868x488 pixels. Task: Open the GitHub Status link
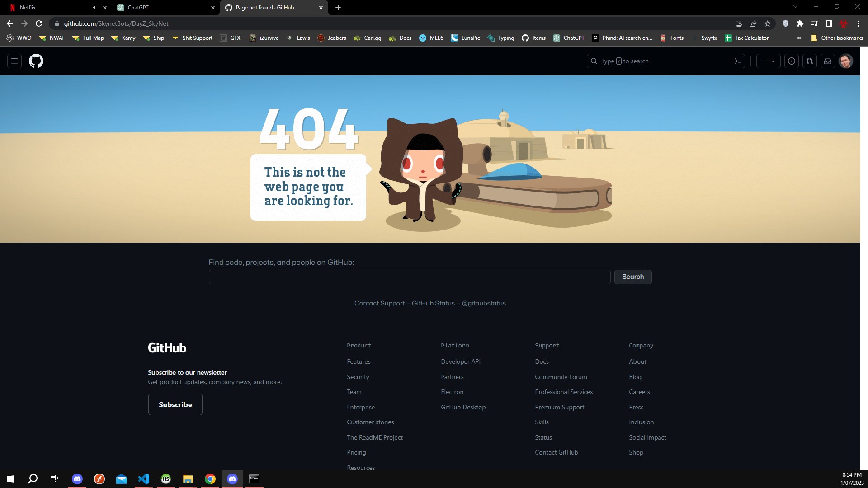pos(433,303)
